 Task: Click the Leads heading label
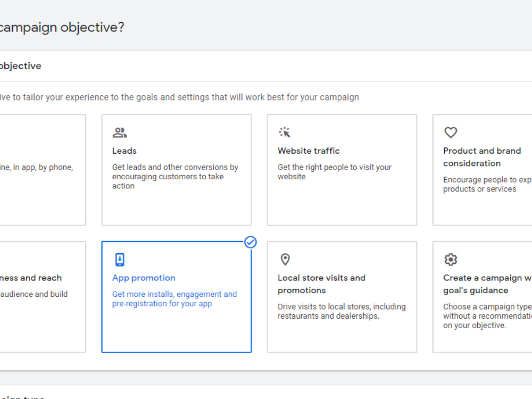124,151
